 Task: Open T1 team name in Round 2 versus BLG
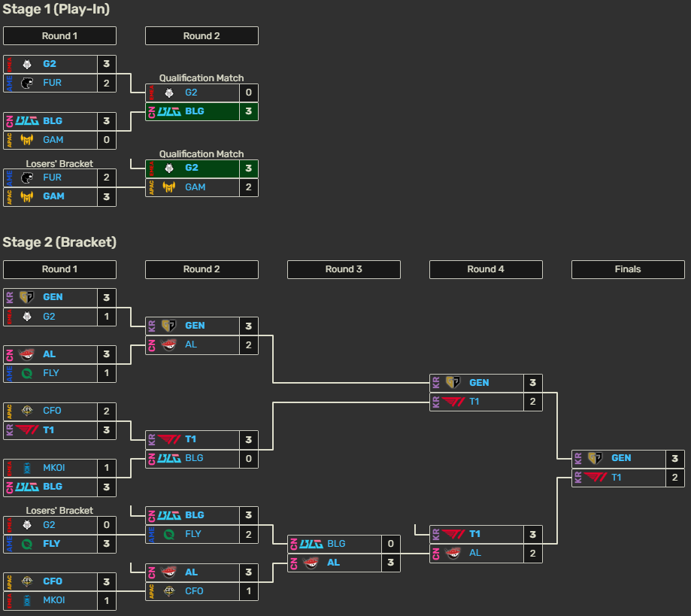point(189,439)
